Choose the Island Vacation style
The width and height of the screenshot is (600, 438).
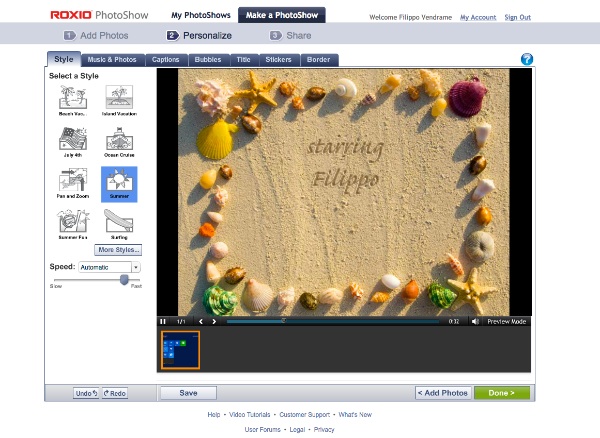(x=119, y=97)
